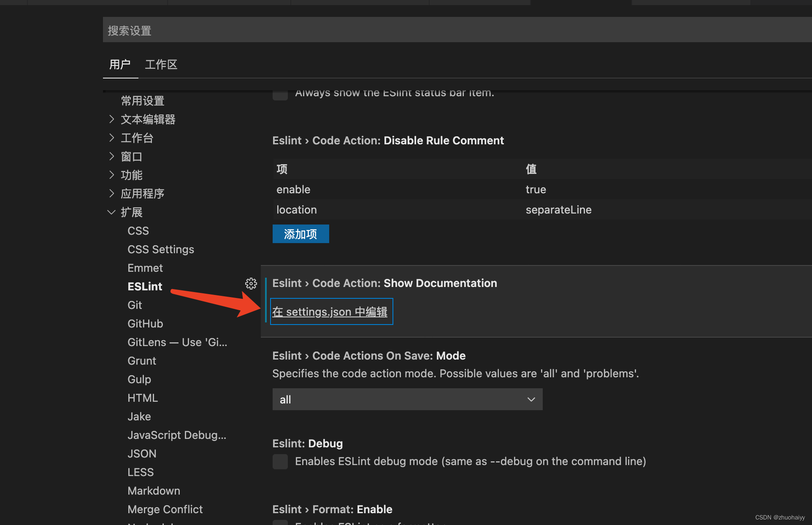Screen dimensions: 812x525
Task: Click the gear icon beside Show Documentation
Action: point(251,284)
